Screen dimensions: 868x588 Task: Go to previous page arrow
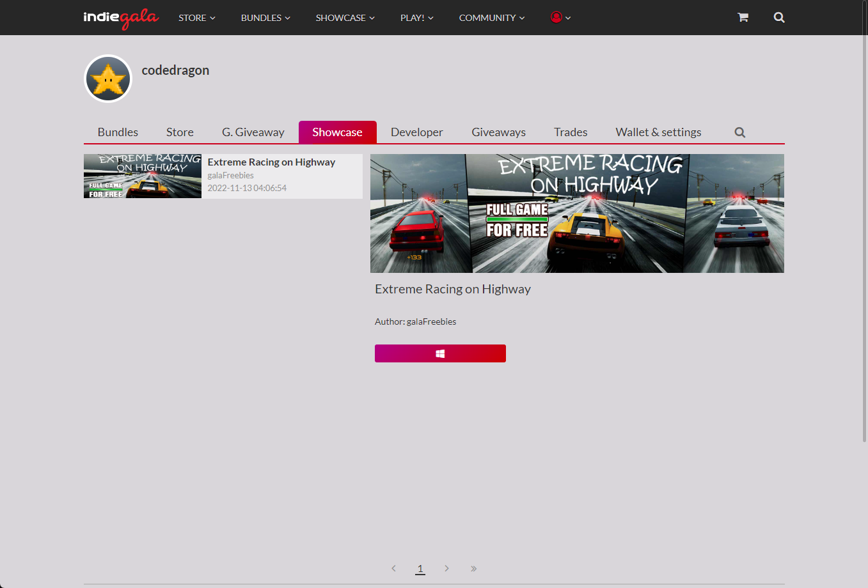pyautogui.click(x=393, y=568)
